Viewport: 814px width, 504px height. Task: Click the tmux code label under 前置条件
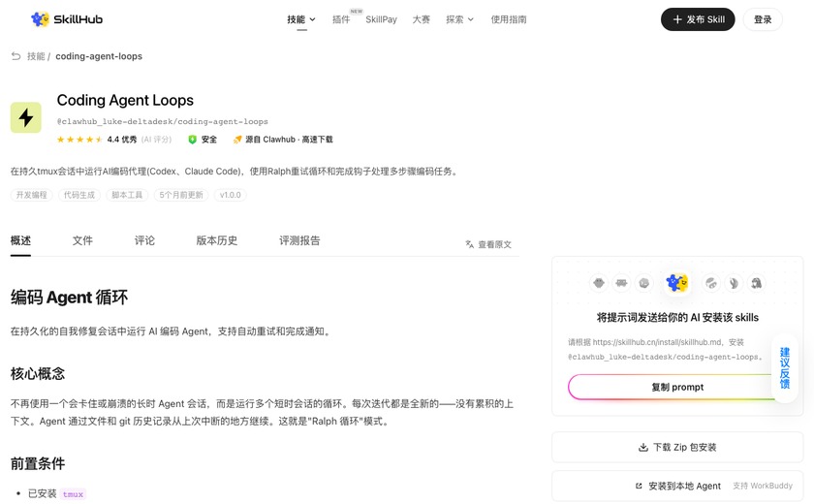[73, 493]
